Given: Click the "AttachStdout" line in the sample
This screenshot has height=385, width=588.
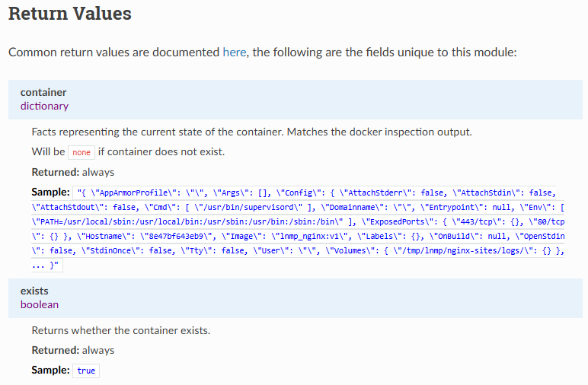Looking at the screenshot, I should pyautogui.click(x=91, y=207).
